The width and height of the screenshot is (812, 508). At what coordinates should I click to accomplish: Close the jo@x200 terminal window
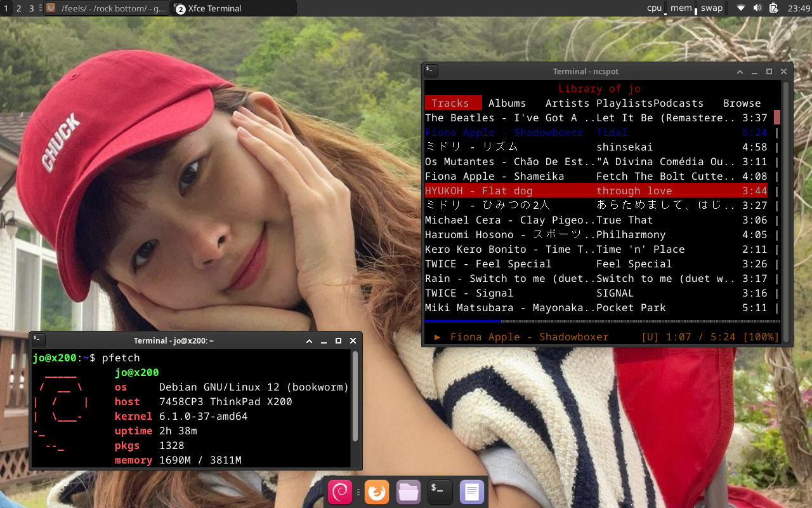[353, 341]
